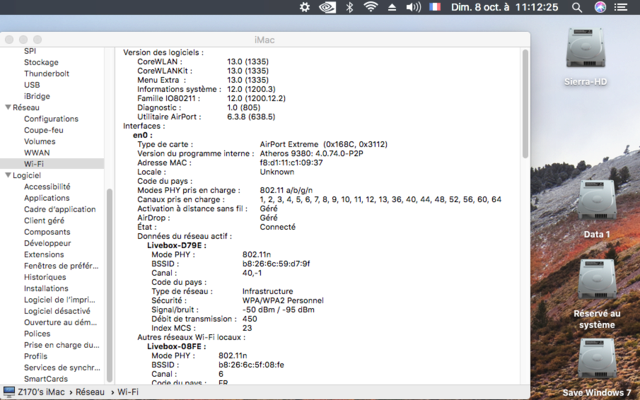Click the sidebar vertical scrollbar

pyautogui.click(x=109, y=285)
